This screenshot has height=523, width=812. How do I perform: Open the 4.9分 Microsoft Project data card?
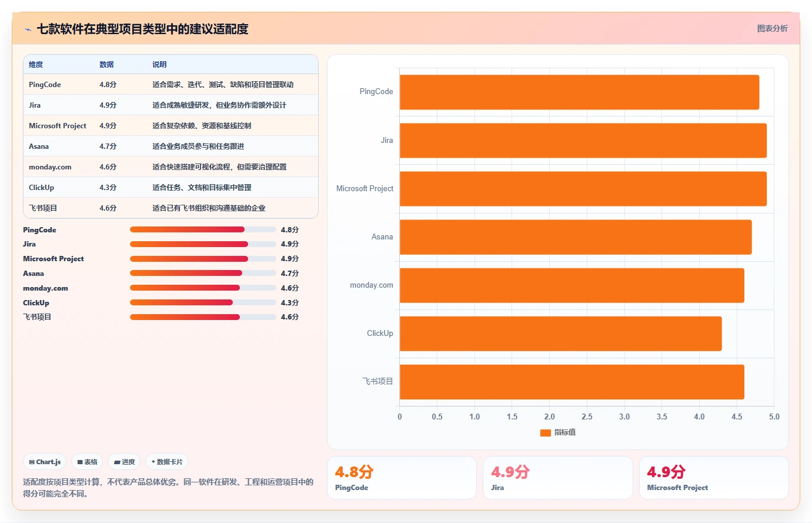[x=714, y=478]
